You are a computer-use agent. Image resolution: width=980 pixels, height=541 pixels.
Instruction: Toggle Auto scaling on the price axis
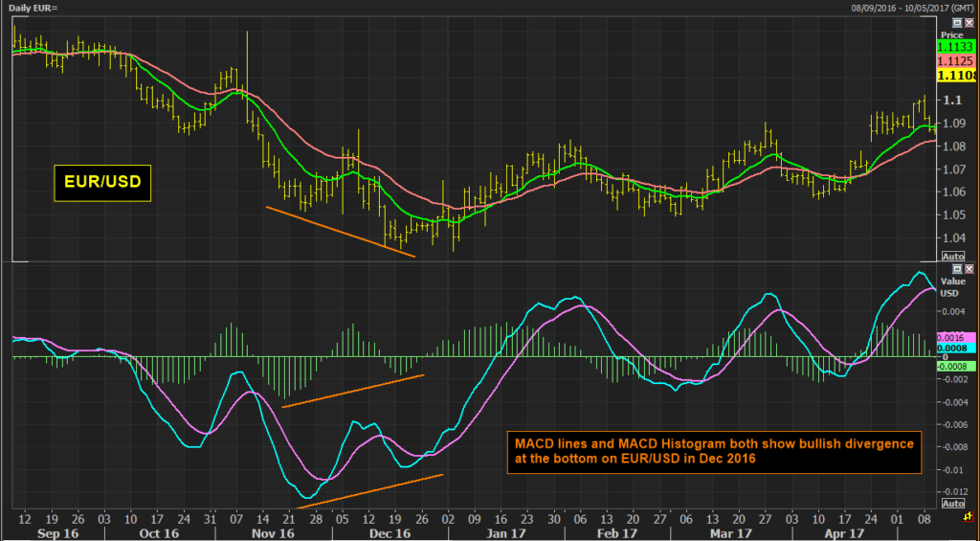pos(953,257)
